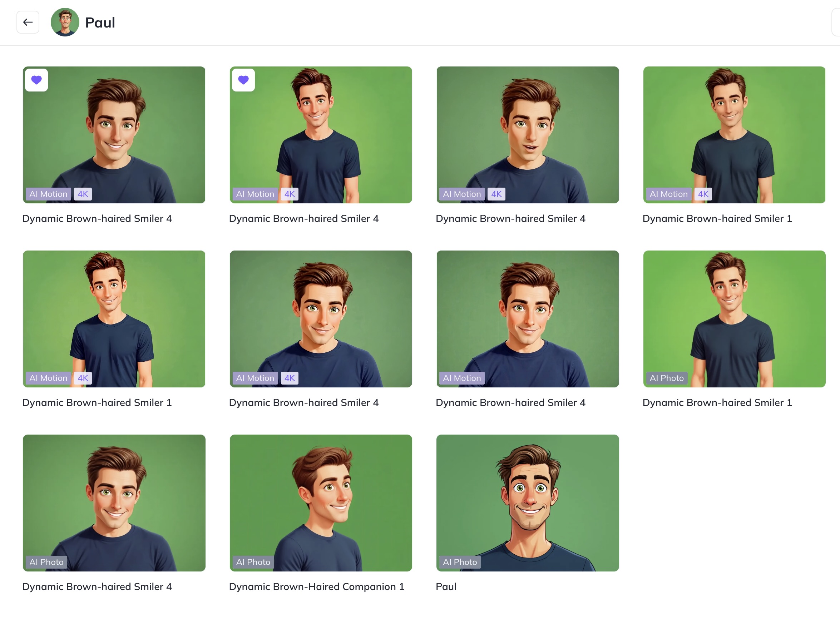Viewport: 840px width, 619px height.
Task: Open the AI Motion Smiler 4 thumbnail lacking 4K
Action: coord(528,319)
